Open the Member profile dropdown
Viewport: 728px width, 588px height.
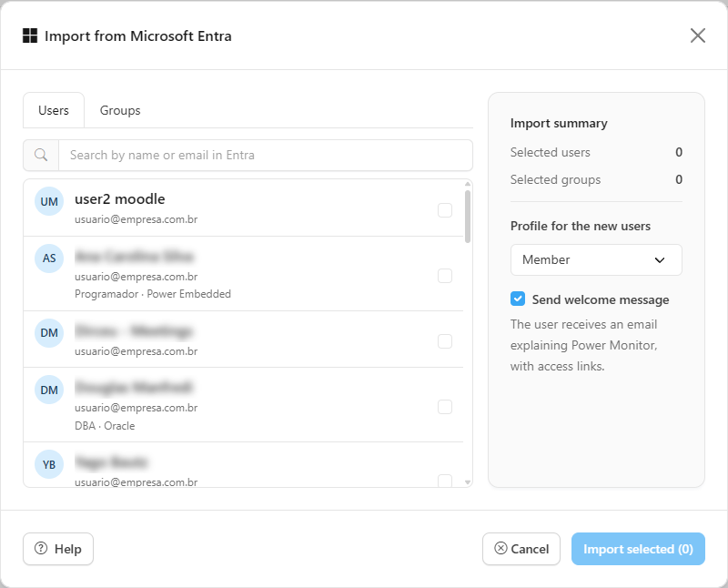pyautogui.click(x=596, y=259)
